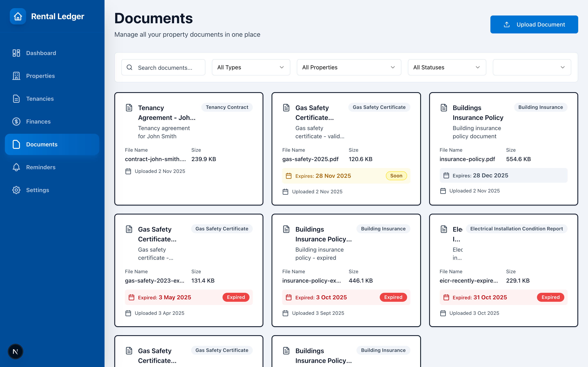Open Reminders via the bell icon

[x=16, y=167]
